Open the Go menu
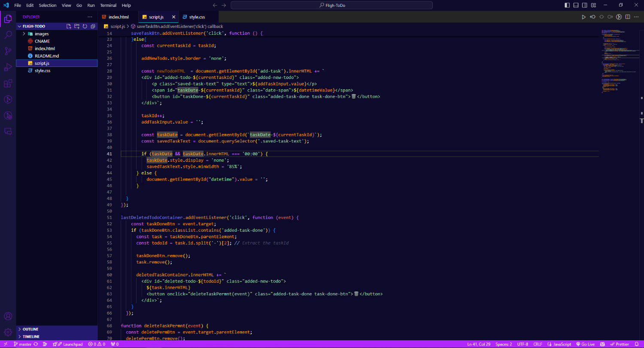644x348 pixels. pos(79,5)
